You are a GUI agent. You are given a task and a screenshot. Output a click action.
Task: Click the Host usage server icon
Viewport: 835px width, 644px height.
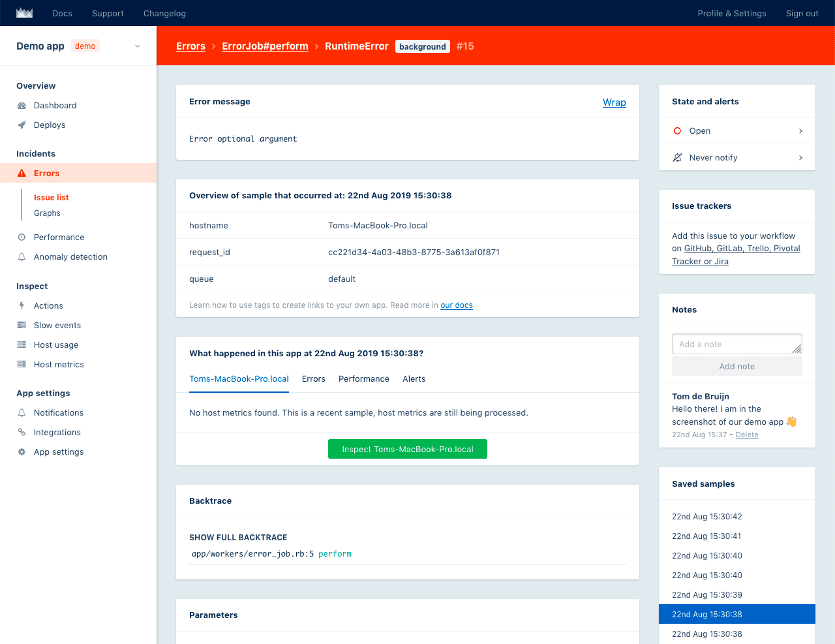pyautogui.click(x=22, y=345)
